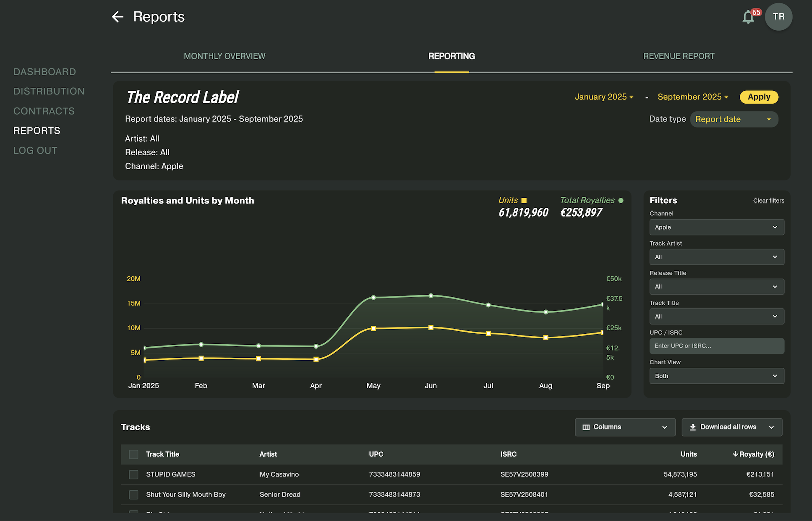Click the back arrow next to Reports
Image resolution: width=812 pixels, height=521 pixels.
(117, 17)
